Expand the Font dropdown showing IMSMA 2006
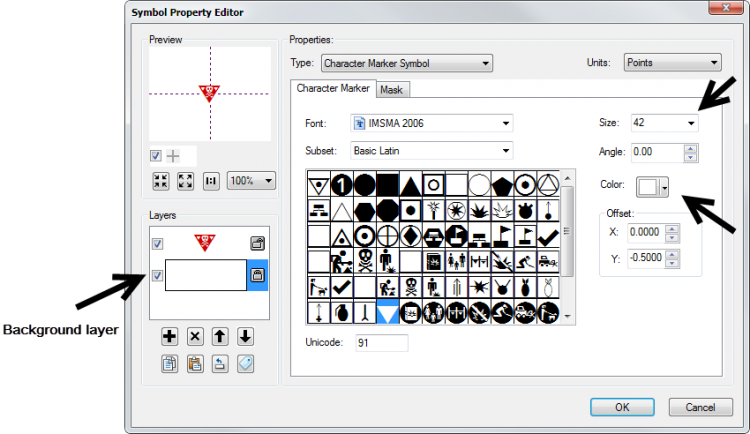The width and height of the screenshot is (750, 434). [x=432, y=123]
